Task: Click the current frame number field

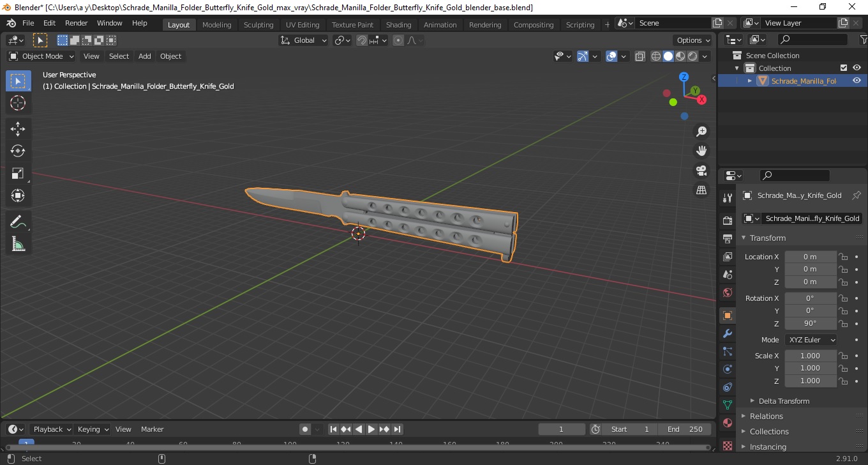Action: [562, 429]
